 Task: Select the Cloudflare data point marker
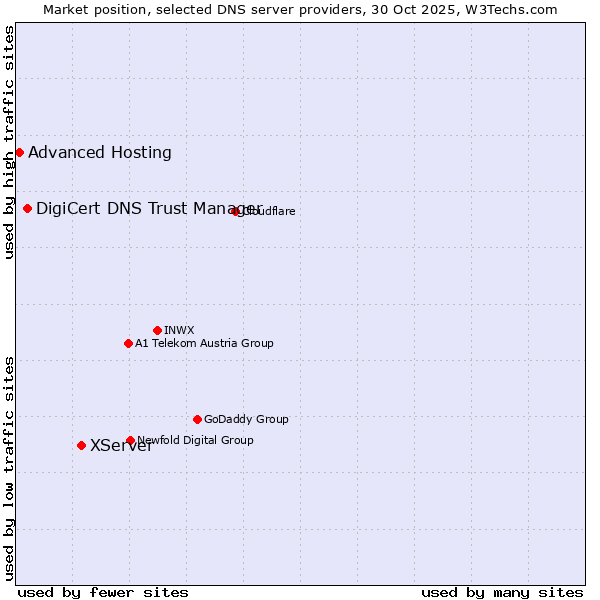(x=236, y=211)
